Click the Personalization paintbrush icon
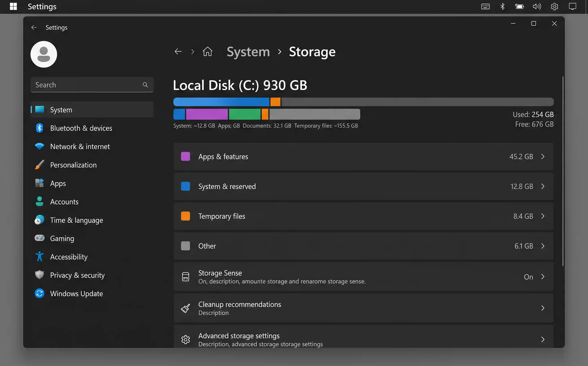588x366 pixels. (39, 165)
